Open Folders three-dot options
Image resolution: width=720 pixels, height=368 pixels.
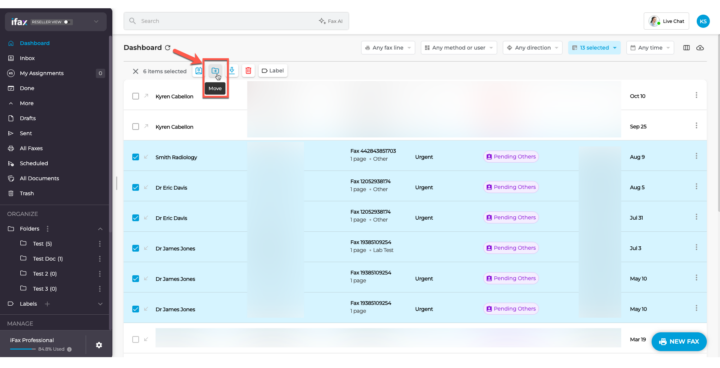[48, 229]
